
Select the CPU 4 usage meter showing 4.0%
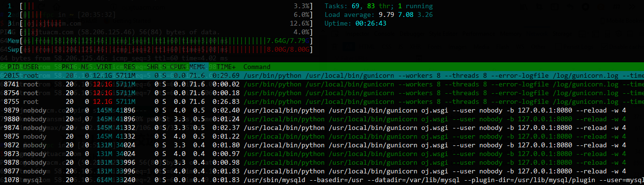(x=160, y=32)
